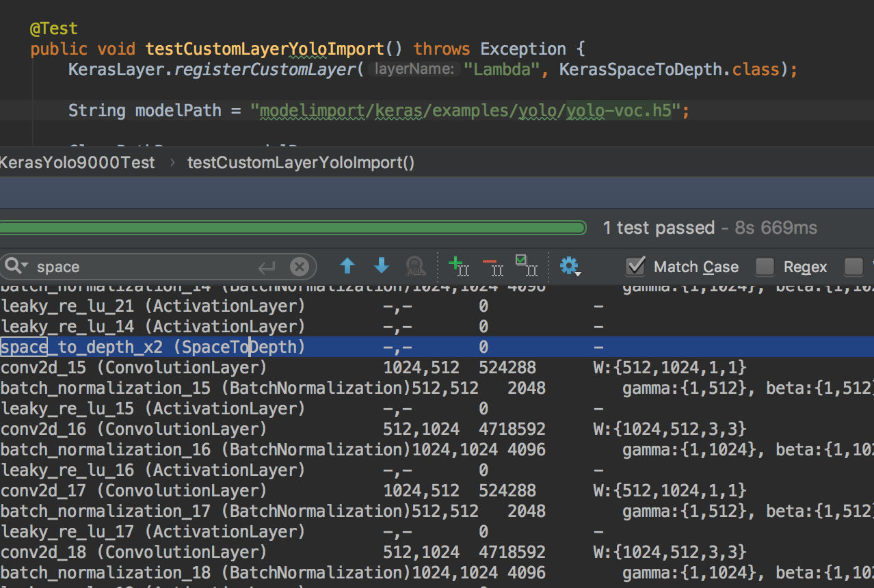Select all occurrences with the ALL icon
The height and width of the screenshot is (588, 874).
[416, 267]
